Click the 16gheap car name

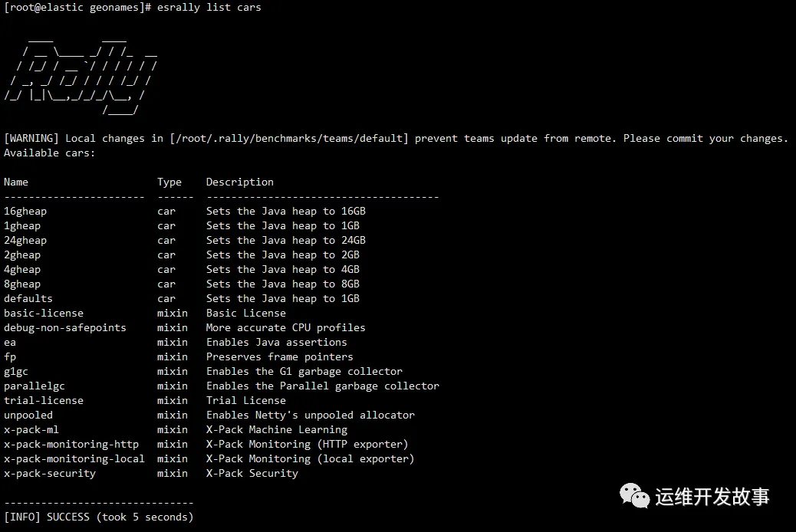click(x=25, y=211)
